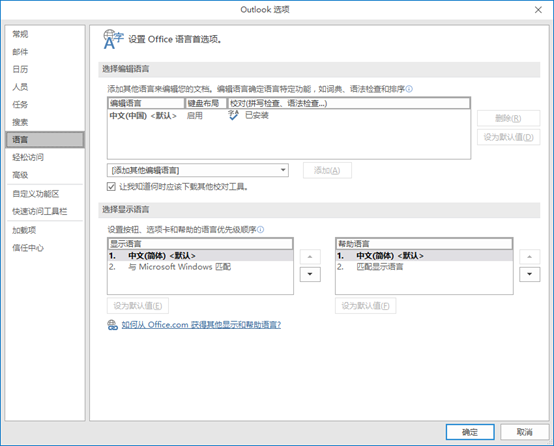
Task: Select 匹配显示语言 in help language list
Action: 424,267
